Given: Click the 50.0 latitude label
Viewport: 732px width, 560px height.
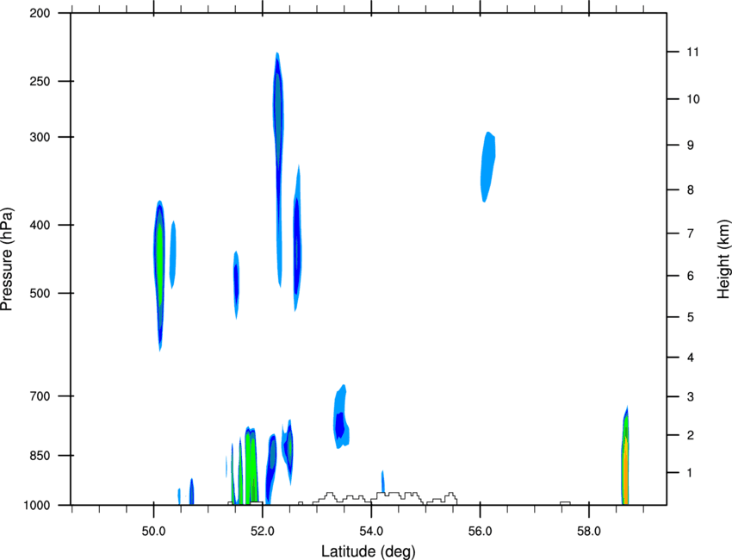Looking at the screenshot, I should pos(153,532).
